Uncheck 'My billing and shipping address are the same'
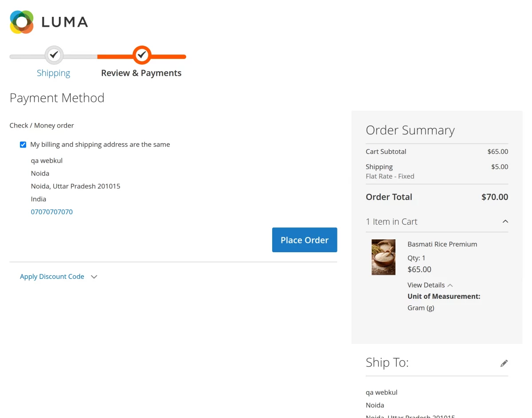The height and width of the screenshot is (418, 532). point(23,144)
